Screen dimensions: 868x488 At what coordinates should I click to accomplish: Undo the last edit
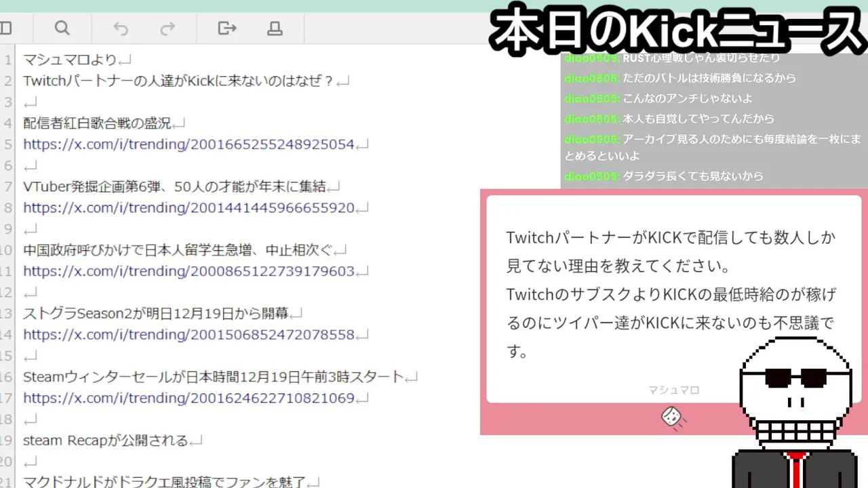121,28
